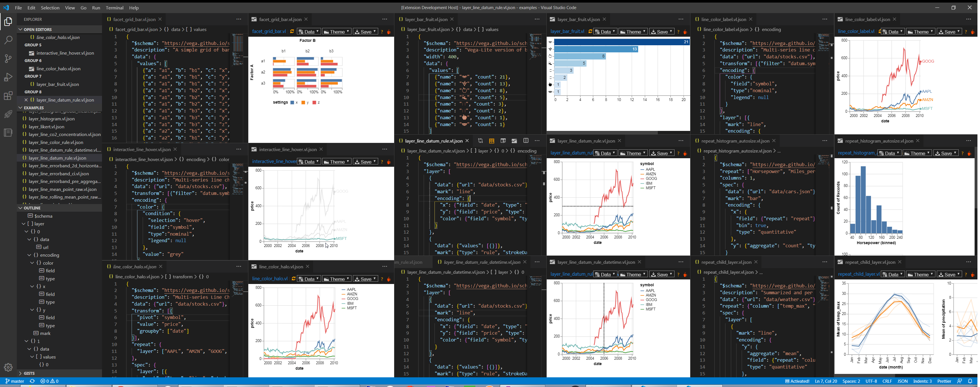Screen dimensions: 980x387
Task: Open the Search view in the activity bar
Action: click(x=8, y=40)
